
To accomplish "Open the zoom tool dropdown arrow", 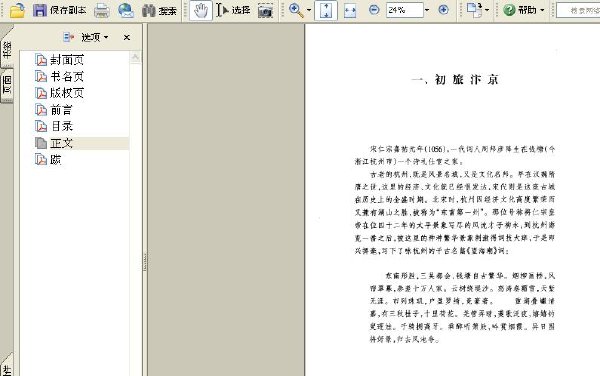I will click(x=309, y=10).
